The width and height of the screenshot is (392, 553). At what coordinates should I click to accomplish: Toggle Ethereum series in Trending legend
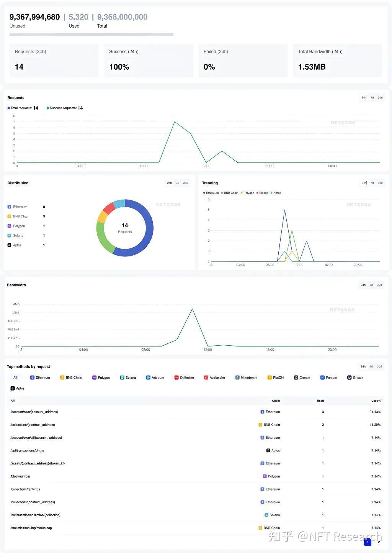tap(211, 193)
